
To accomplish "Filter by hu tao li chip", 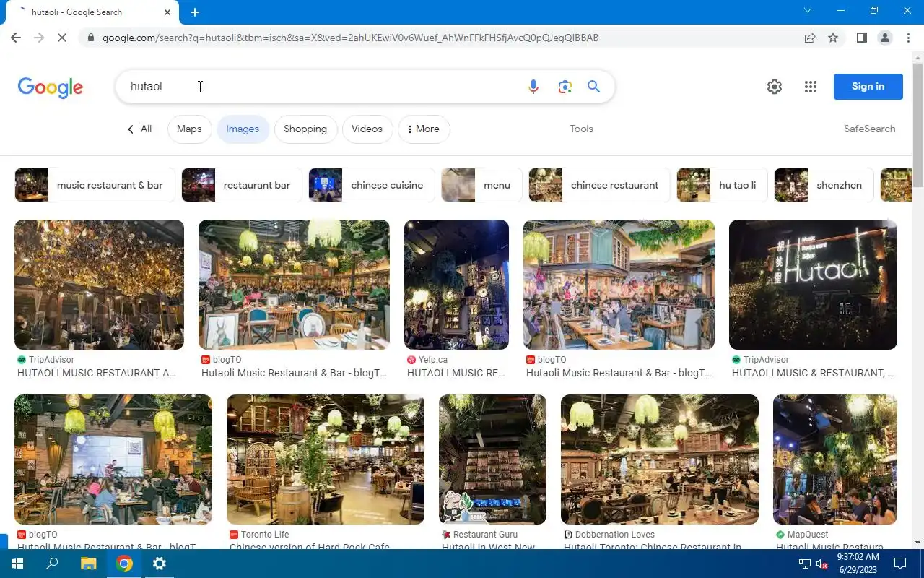I will click(722, 185).
